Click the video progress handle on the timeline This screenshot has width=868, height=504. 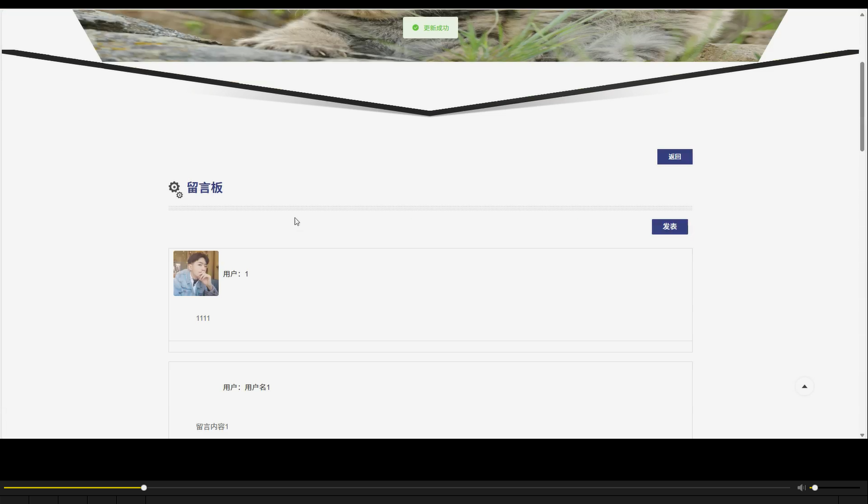(144, 487)
